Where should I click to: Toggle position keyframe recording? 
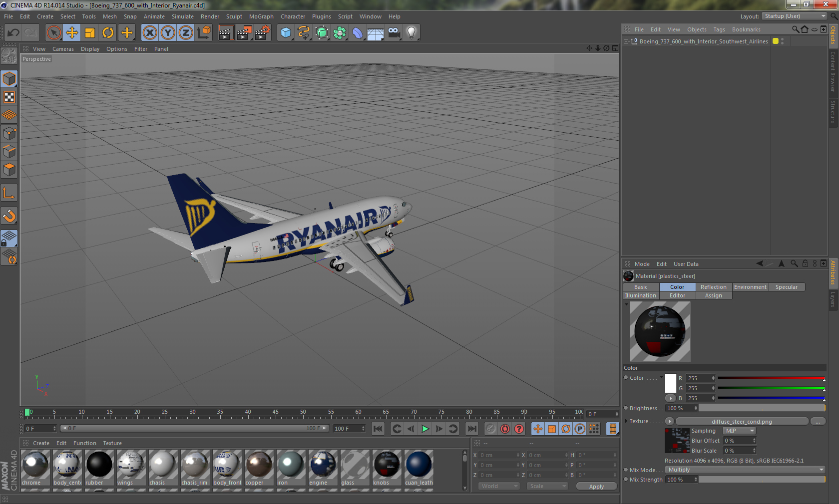pyautogui.click(x=538, y=429)
